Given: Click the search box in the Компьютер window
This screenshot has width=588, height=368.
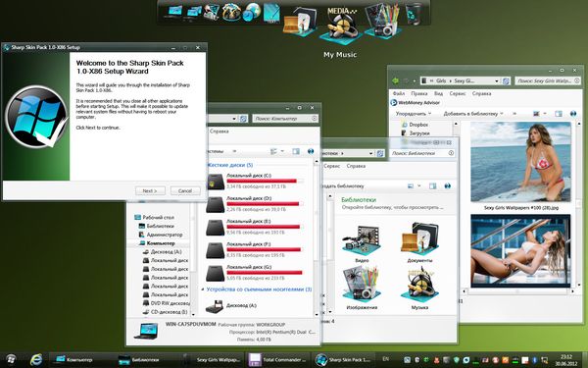Looking at the screenshot, I should tap(286, 119).
